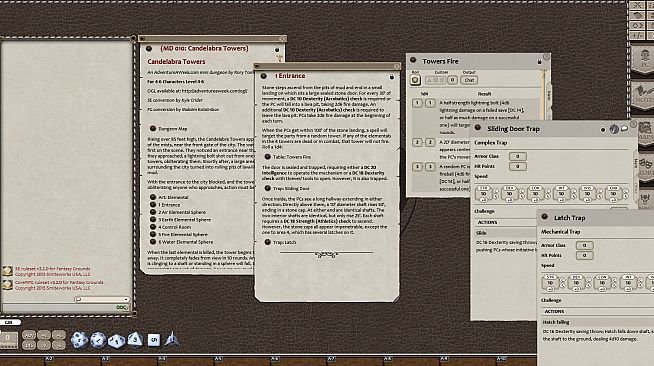Click Sliding Door Trap Armor Class field
Image resolution: width=654 pixels, height=366 pixels.
(518, 156)
